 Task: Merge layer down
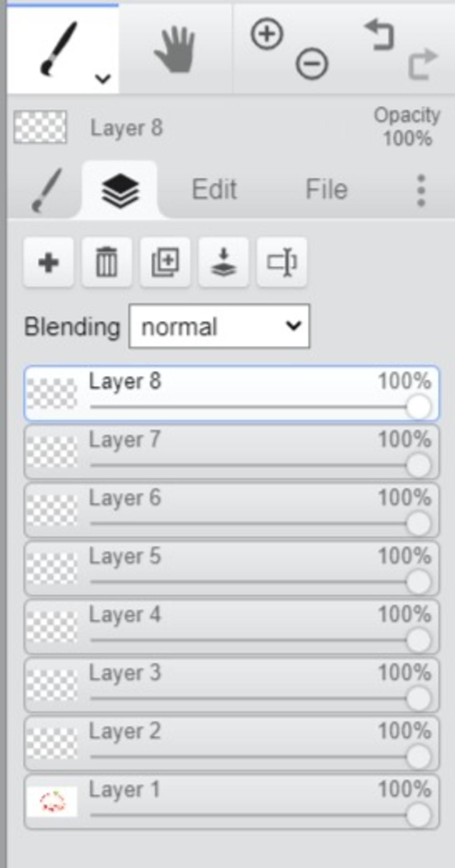coord(224,263)
